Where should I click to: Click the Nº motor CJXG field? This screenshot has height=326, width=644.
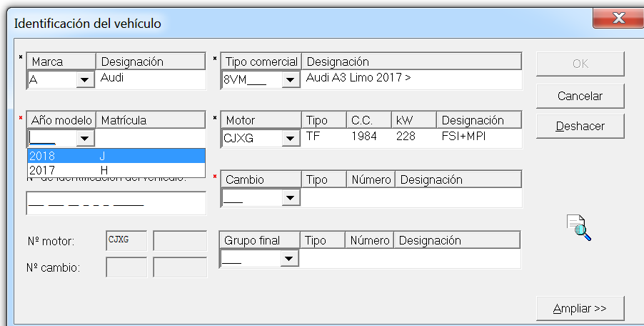(x=126, y=240)
